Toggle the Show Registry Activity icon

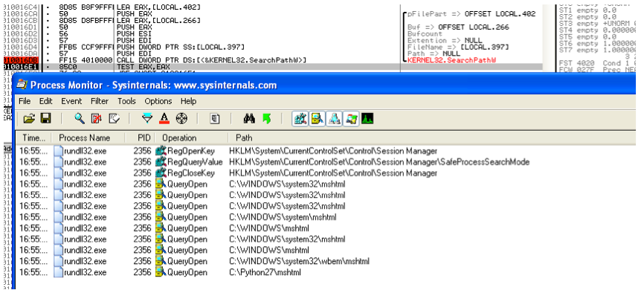pyautogui.click(x=300, y=119)
